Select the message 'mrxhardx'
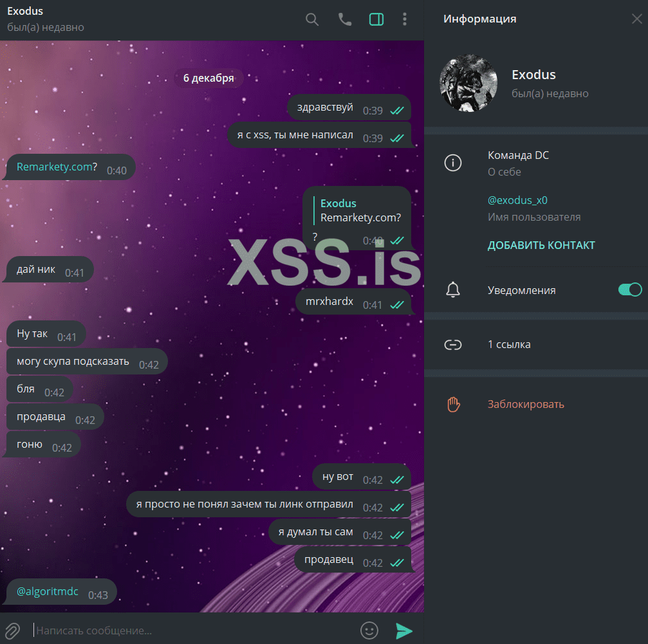 coord(353,302)
